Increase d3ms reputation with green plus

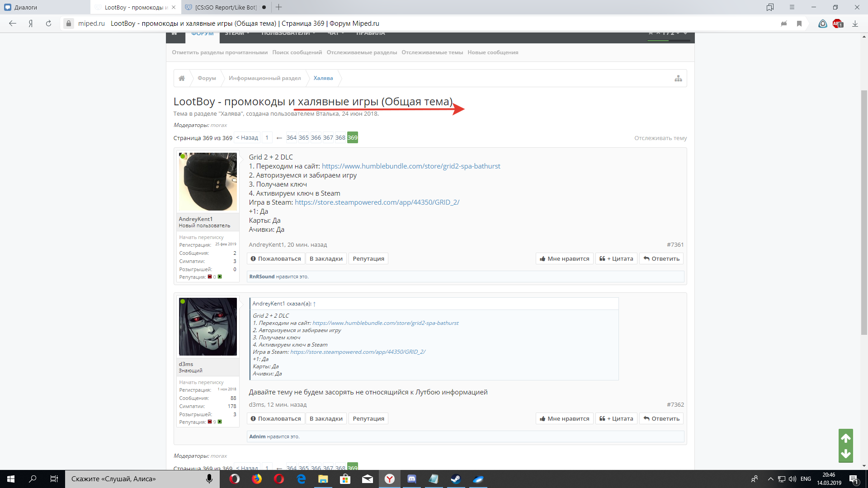(x=220, y=422)
